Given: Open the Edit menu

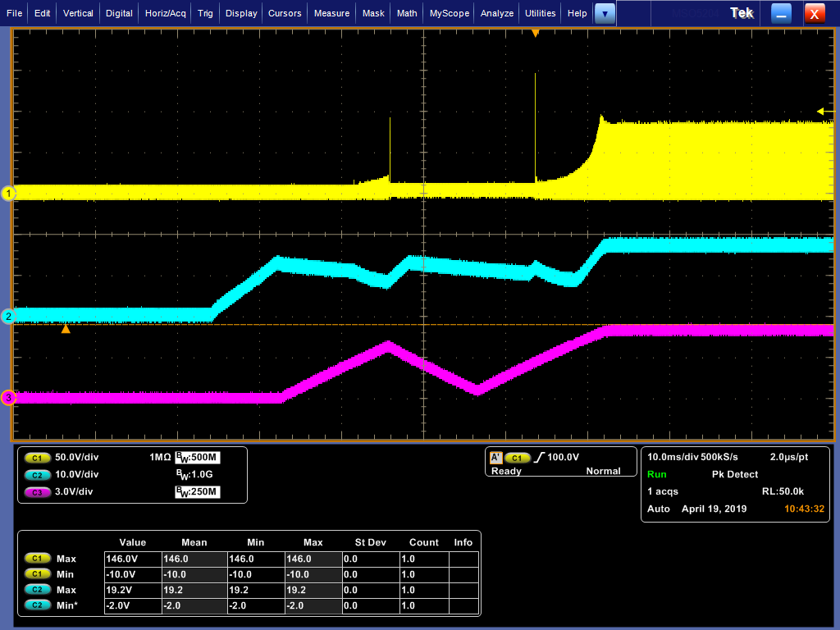Looking at the screenshot, I should pyautogui.click(x=43, y=13).
